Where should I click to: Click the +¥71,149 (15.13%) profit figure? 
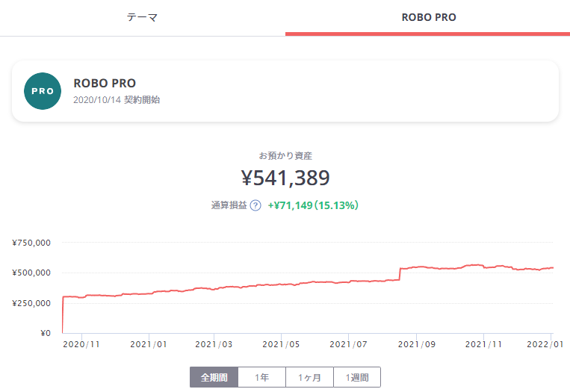[x=313, y=205]
